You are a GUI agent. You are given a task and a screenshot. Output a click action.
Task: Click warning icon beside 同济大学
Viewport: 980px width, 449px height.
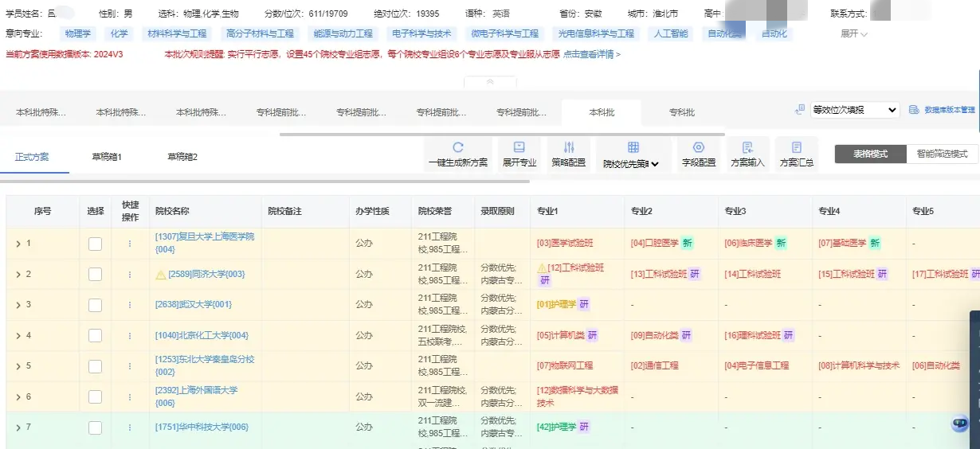pyautogui.click(x=160, y=274)
